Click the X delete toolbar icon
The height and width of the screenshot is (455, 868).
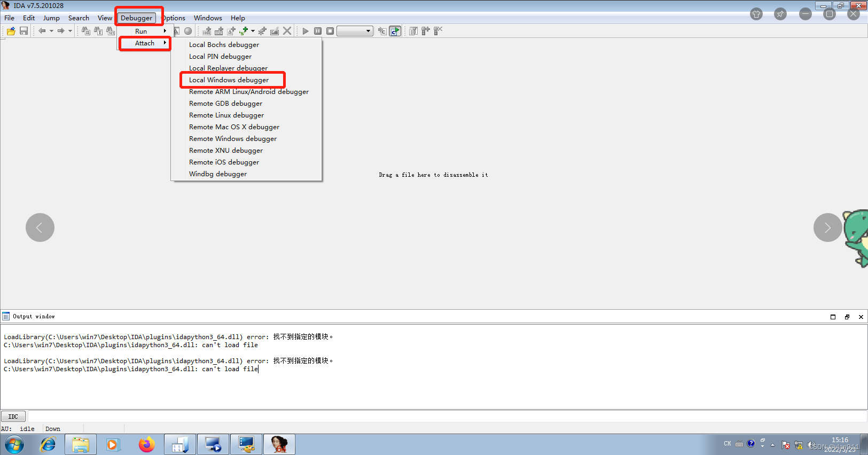pyautogui.click(x=287, y=31)
